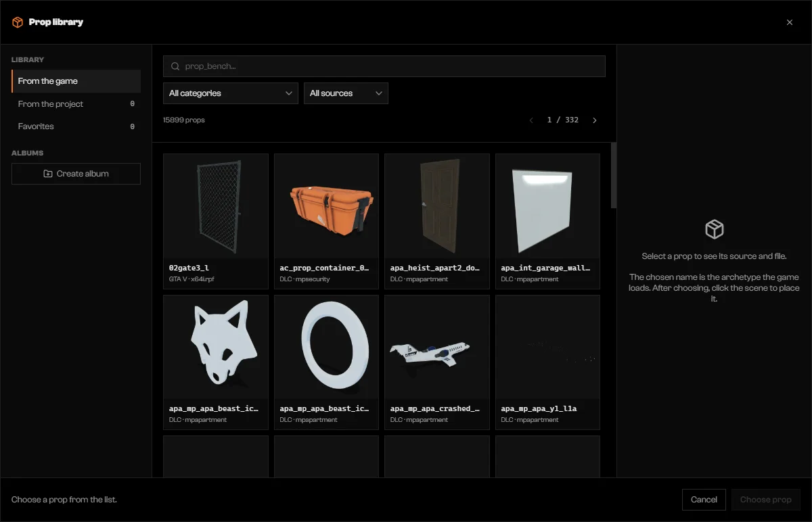Image resolution: width=812 pixels, height=522 pixels.
Task: Open the Favorites library section
Action: (76, 126)
